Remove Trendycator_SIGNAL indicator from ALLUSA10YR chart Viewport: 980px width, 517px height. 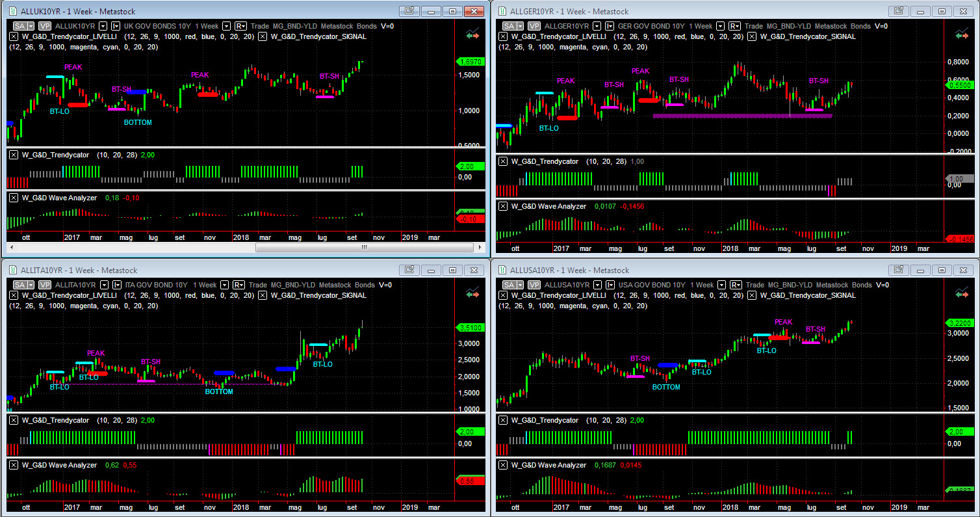(751, 295)
